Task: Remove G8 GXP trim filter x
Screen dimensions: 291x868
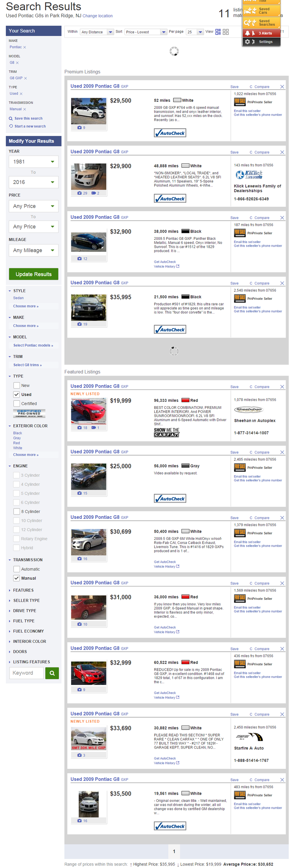Action: click(x=25, y=78)
